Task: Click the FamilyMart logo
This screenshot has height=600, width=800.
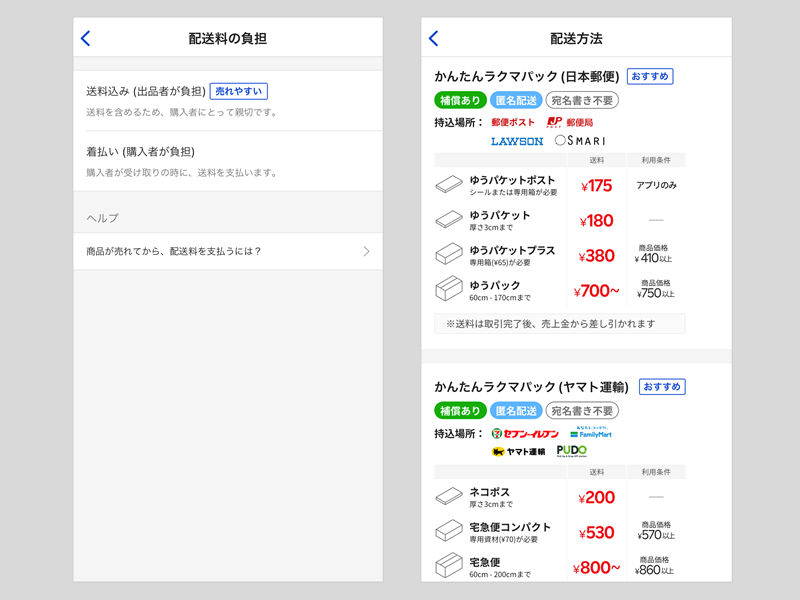Action: (x=591, y=433)
